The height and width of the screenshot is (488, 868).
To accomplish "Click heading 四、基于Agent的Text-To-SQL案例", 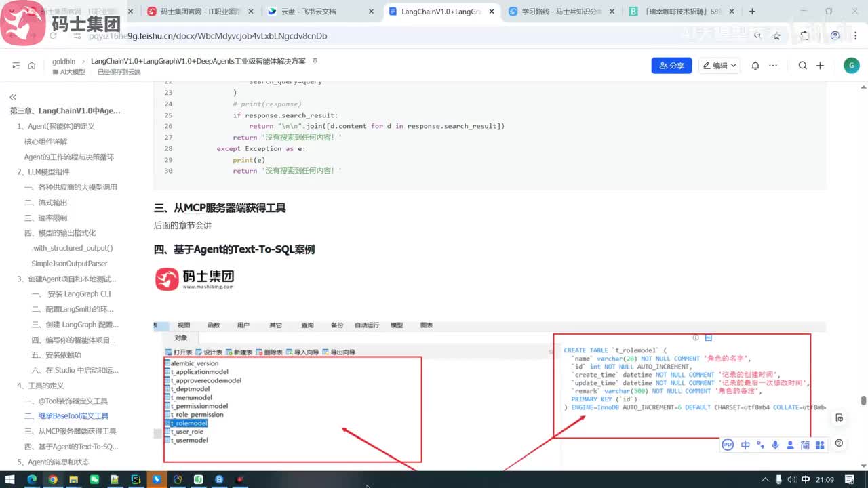I will click(234, 249).
